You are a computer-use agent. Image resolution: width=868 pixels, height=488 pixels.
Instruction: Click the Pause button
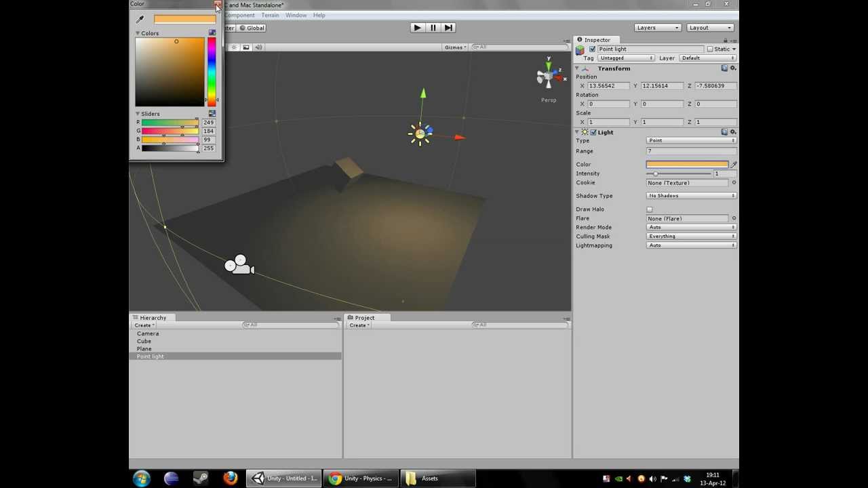coord(433,28)
